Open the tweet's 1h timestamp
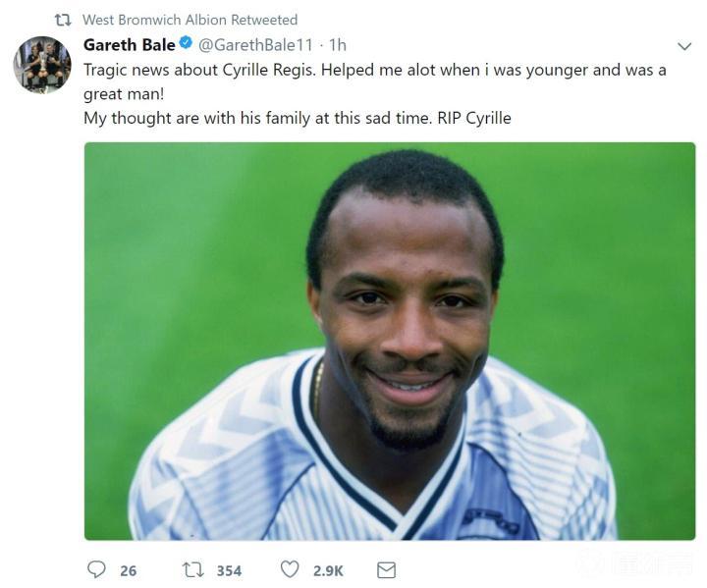Screen dimensions: 707x588 pos(337,45)
